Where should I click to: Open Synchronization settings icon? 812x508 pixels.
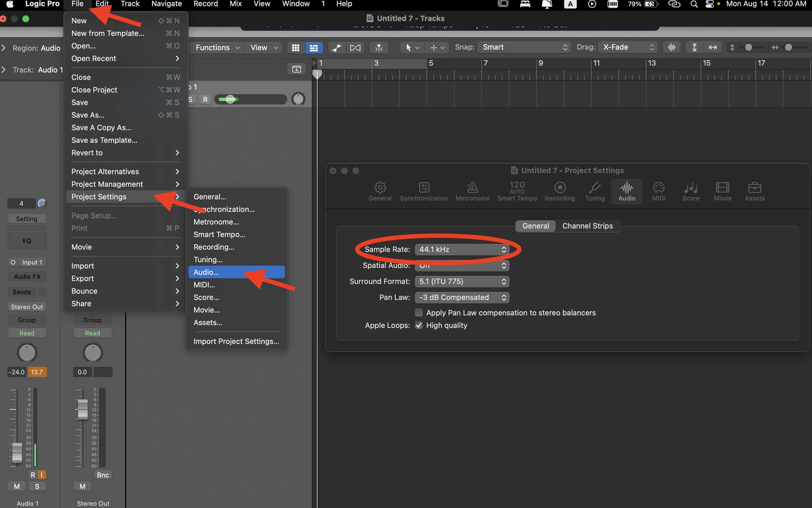pos(424,191)
